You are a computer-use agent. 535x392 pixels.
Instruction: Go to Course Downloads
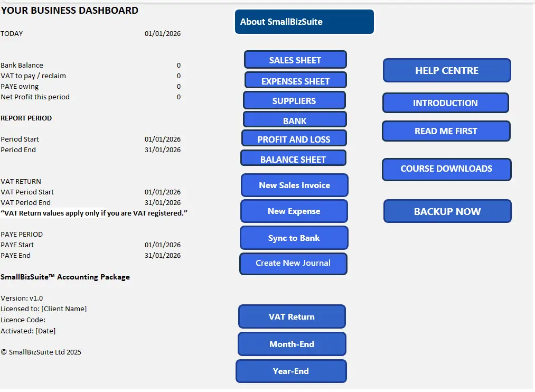(446, 170)
